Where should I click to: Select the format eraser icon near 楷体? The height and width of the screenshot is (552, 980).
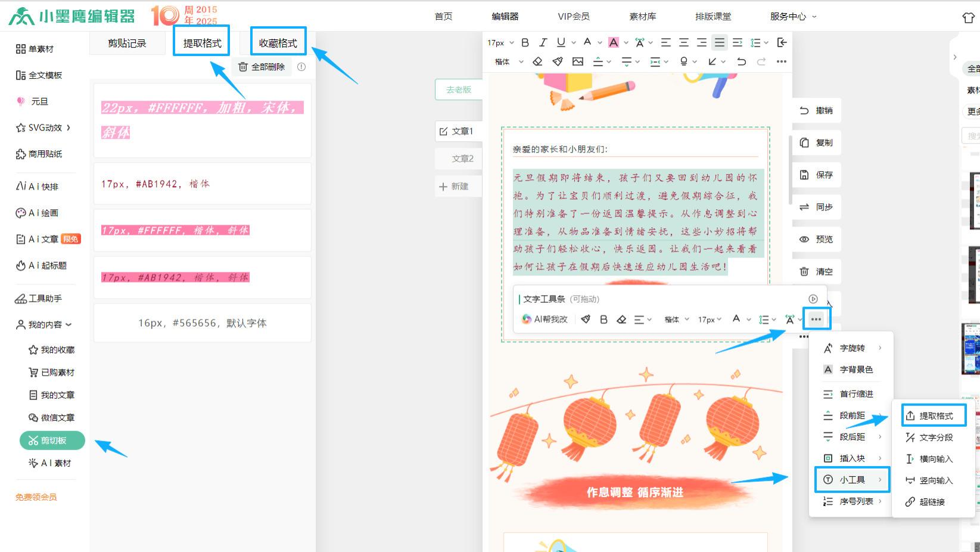(538, 61)
